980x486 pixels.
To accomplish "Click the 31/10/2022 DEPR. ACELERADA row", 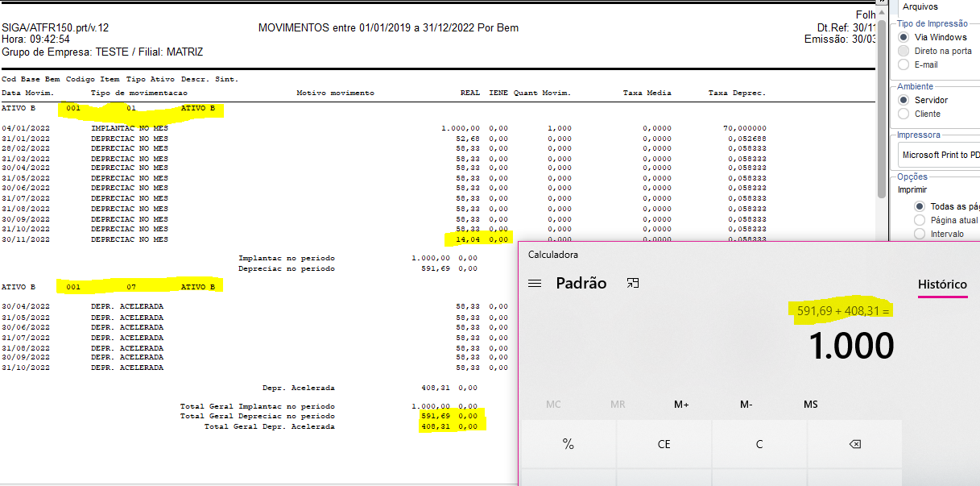I will [255, 368].
